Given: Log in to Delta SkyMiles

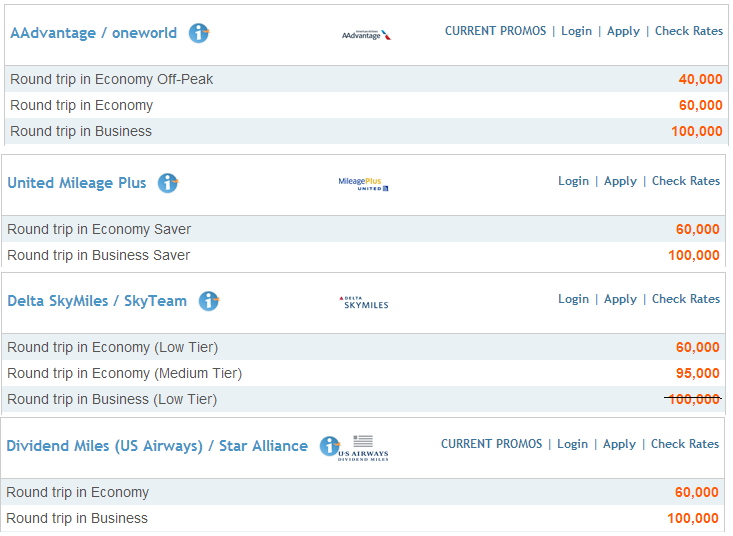Looking at the screenshot, I should tap(574, 300).
